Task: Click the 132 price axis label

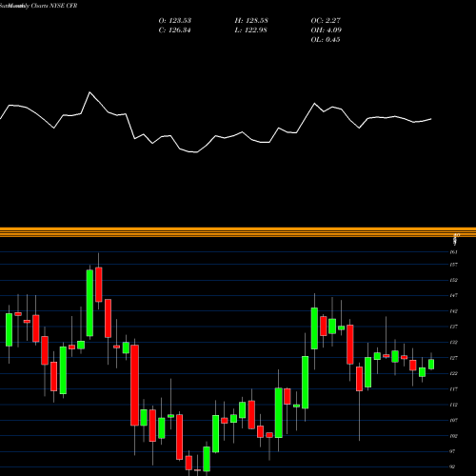Action: (454, 342)
